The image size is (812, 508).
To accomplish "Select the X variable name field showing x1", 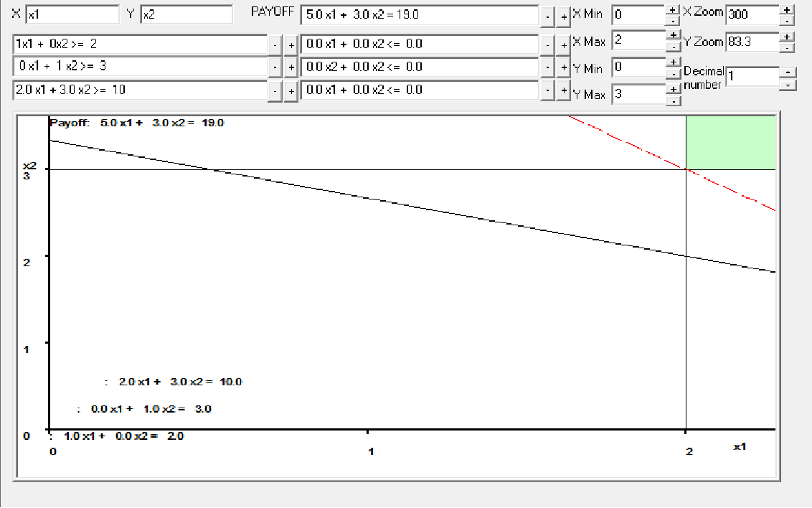I will click(72, 14).
